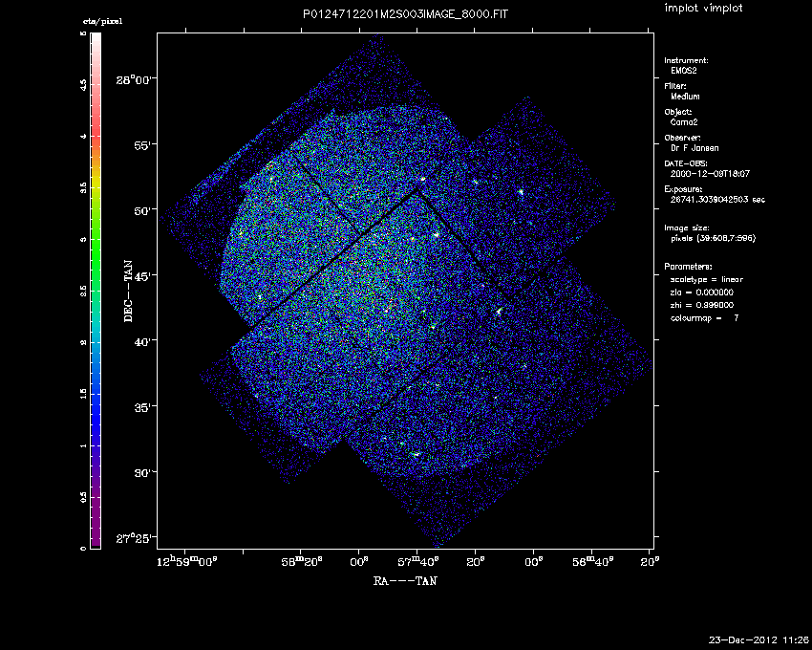Screen dimensions: 812x650
Task: Click the 50' declination tick label
Action: click(x=143, y=210)
